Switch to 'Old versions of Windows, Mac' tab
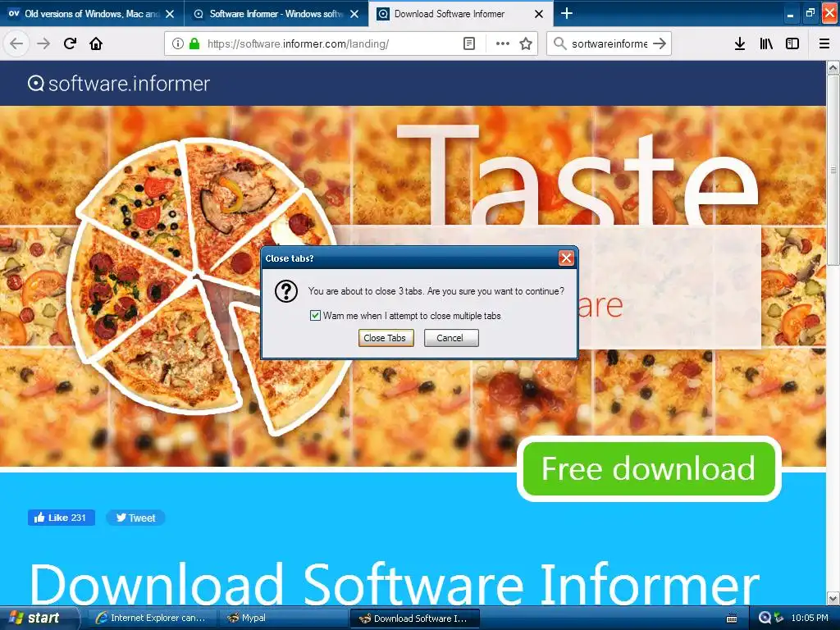This screenshot has height=630, width=840. click(92, 14)
